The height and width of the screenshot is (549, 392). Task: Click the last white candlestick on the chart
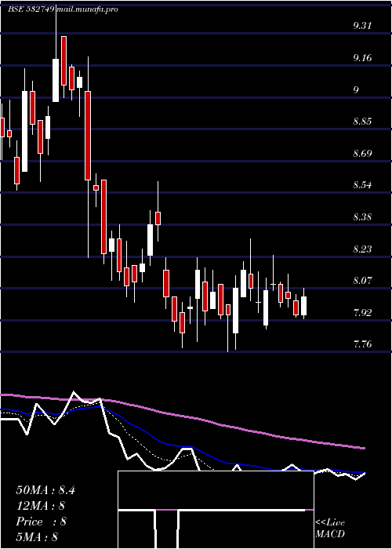[304, 306]
